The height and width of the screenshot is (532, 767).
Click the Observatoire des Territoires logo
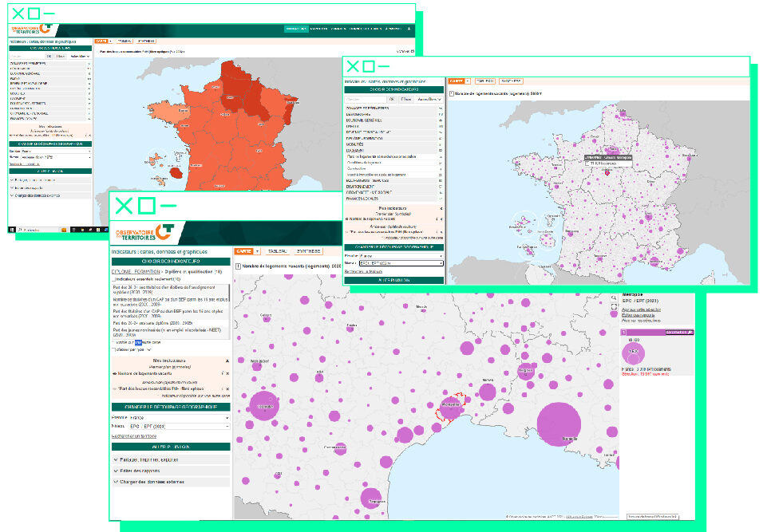[x=143, y=234]
